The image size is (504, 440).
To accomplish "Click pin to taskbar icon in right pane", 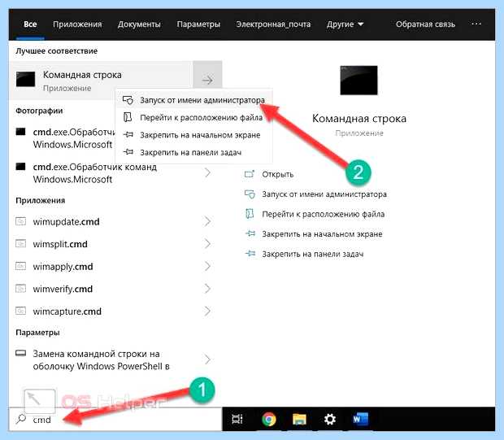I will (x=250, y=254).
